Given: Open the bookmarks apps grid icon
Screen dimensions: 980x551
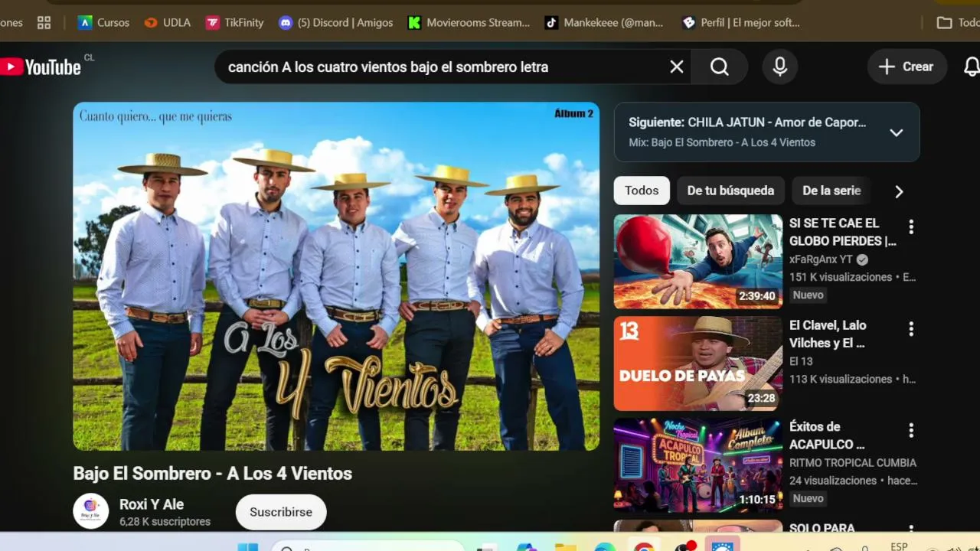Looking at the screenshot, I should tap(44, 23).
